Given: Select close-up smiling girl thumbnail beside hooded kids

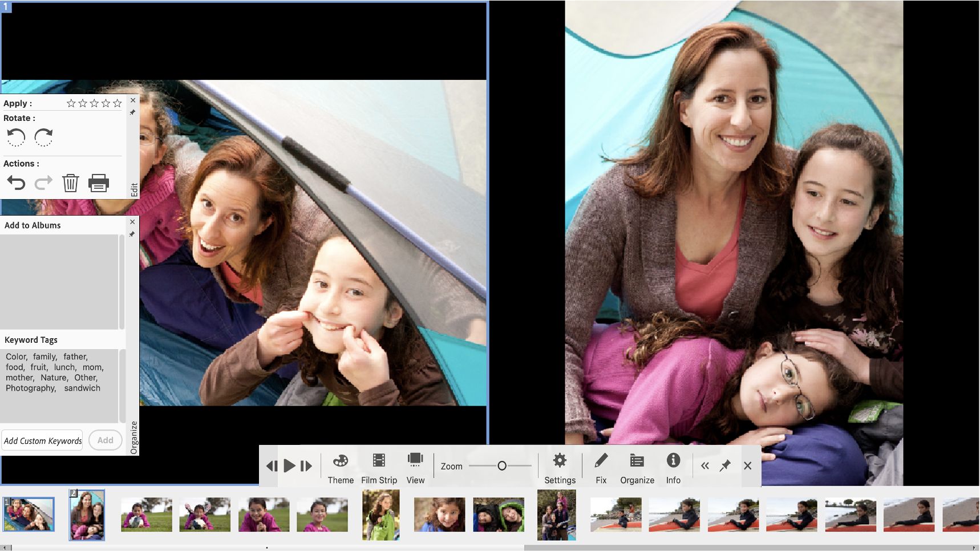Looking at the screenshot, I should point(439,514).
